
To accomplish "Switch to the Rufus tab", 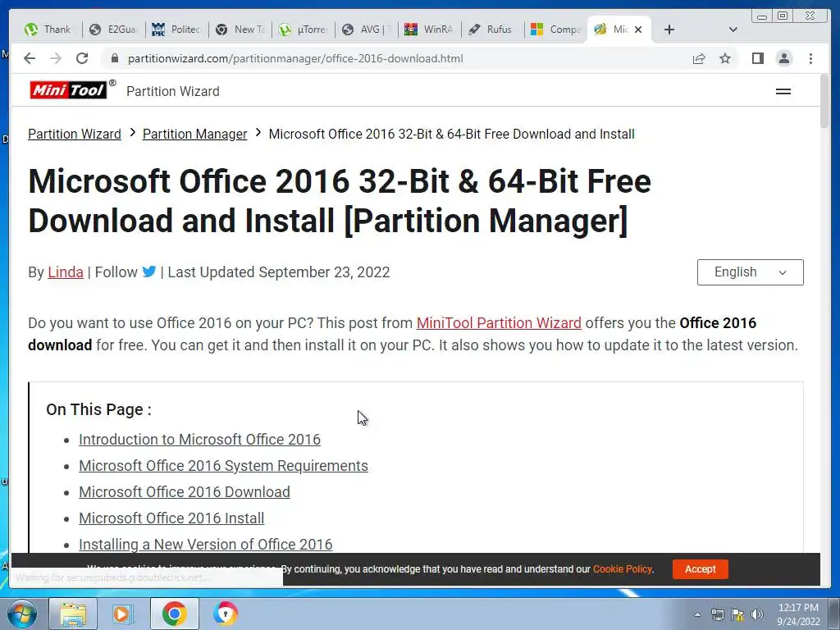I will pos(493,30).
